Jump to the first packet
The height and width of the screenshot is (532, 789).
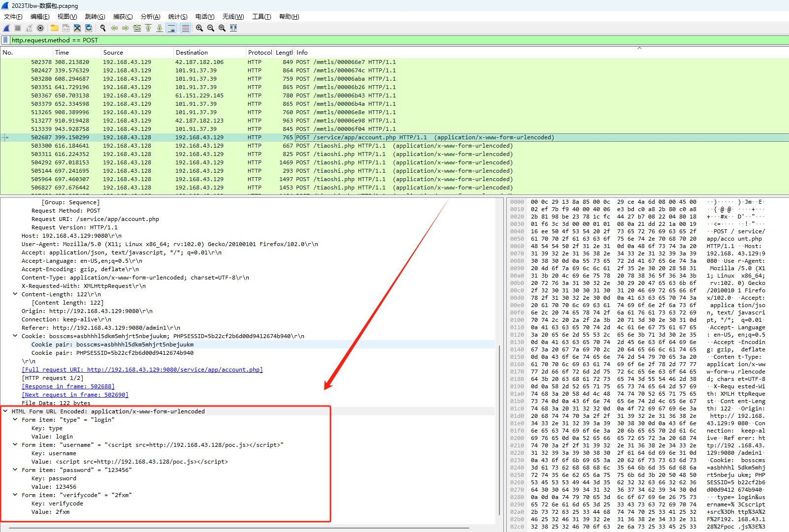click(148, 28)
